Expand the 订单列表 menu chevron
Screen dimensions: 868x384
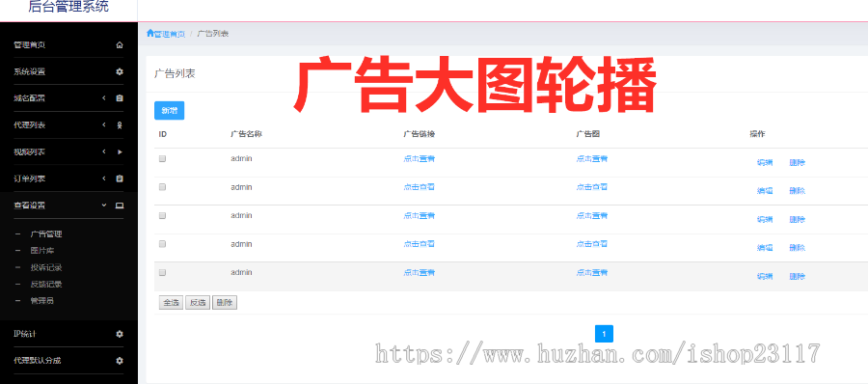103,178
